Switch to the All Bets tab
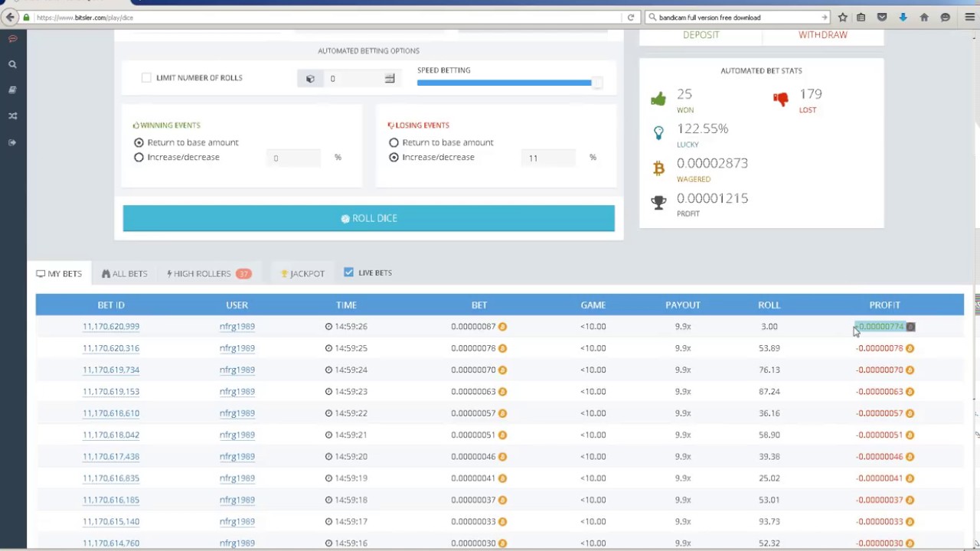 [x=124, y=273]
